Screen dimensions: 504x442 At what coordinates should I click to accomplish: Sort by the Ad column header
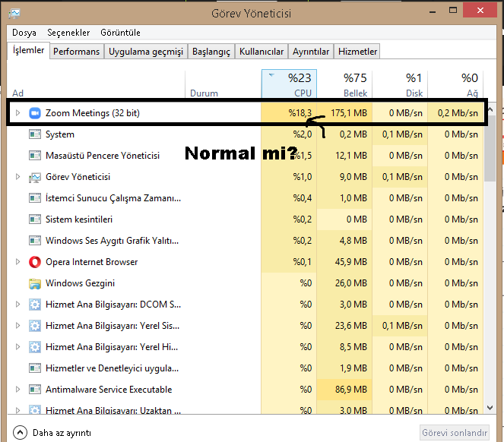pyautogui.click(x=96, y=84)
